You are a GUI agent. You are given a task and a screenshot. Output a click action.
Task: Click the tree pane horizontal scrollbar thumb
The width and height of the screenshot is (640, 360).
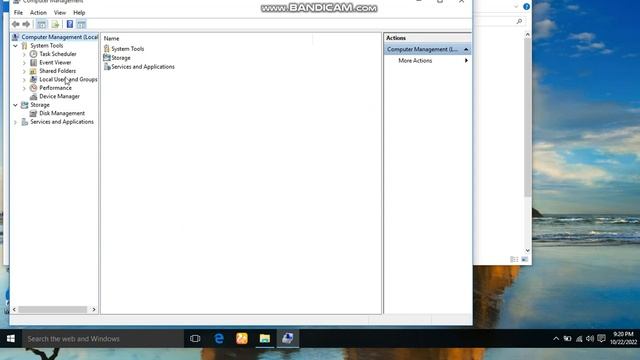point(53,309)
